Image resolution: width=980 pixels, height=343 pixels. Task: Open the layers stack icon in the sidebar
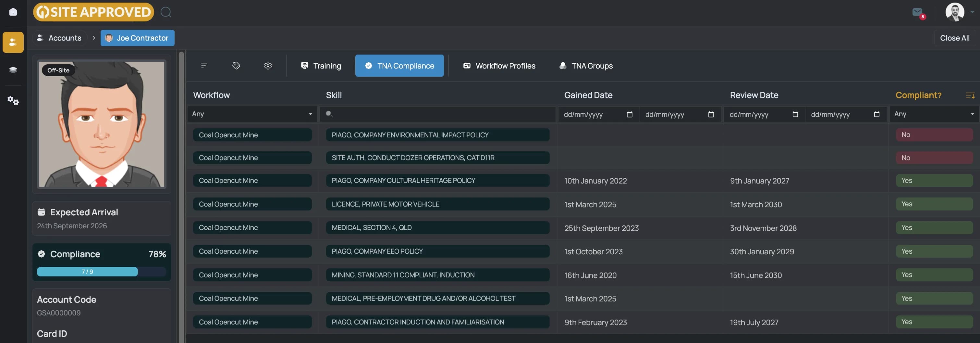tap(13, 70)
